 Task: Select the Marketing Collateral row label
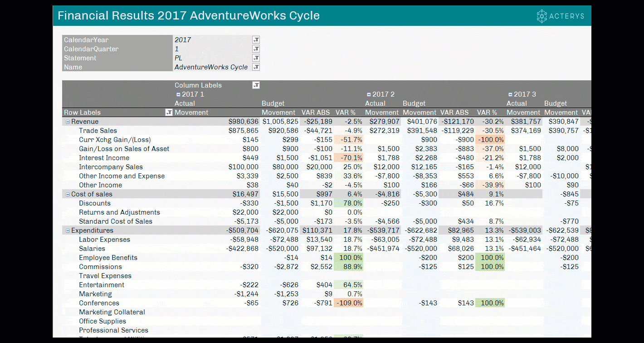[112, 312]
